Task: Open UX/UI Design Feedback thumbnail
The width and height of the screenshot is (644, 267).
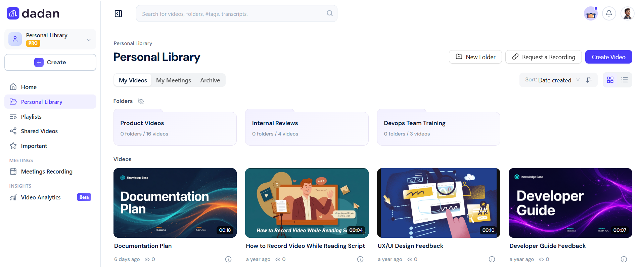Action: (x=439, y=203)
